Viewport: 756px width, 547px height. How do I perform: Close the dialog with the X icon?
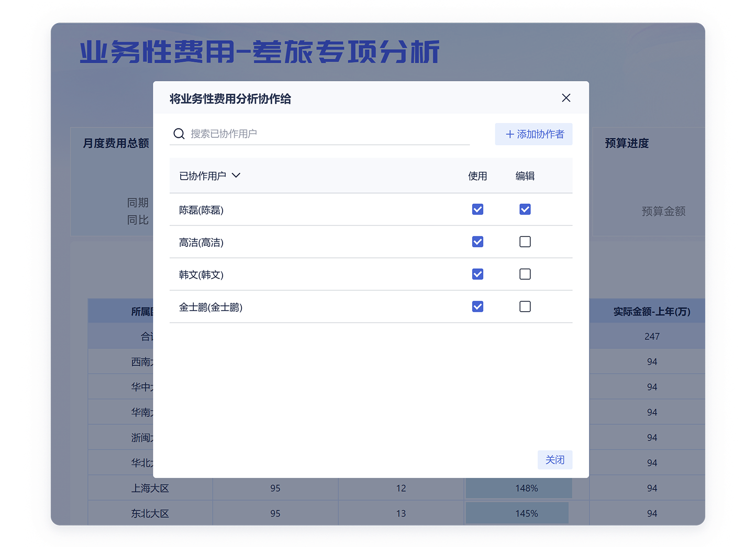(566, 98)
